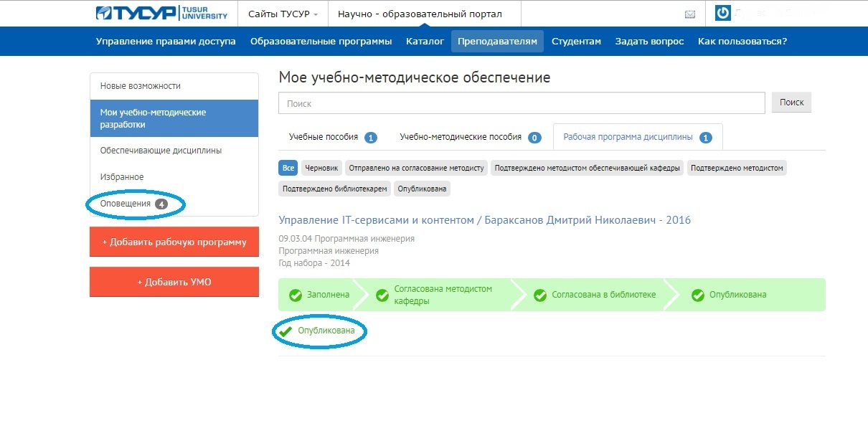
Task: Click the Согласована в библиотеке checkmark icon
Action: point(539,295)
